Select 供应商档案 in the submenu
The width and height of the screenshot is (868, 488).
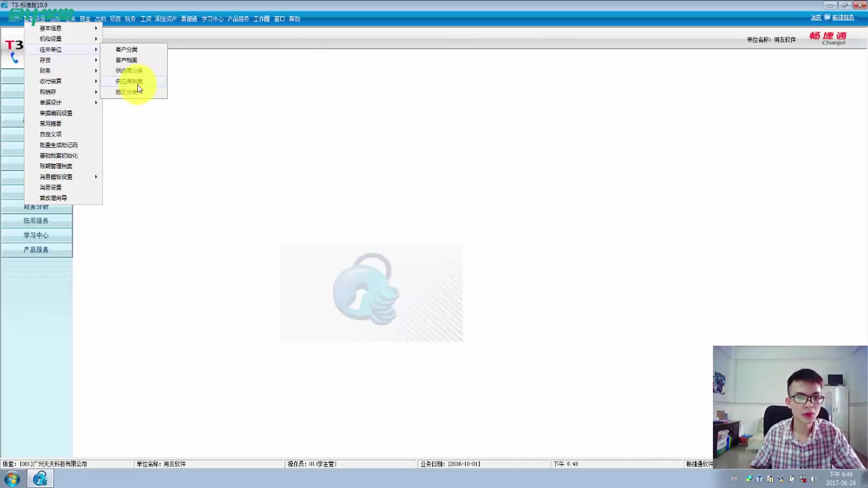click(x=129, y=81)
